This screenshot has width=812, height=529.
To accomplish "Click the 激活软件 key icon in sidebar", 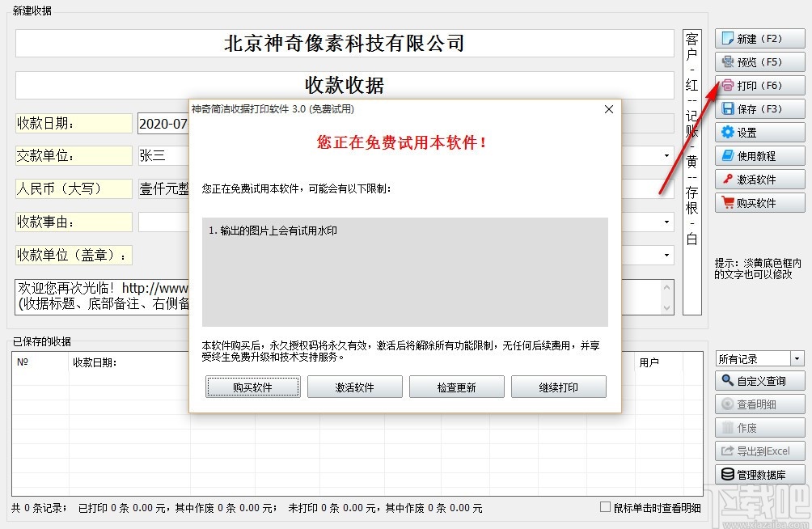I will pos(759,179).
